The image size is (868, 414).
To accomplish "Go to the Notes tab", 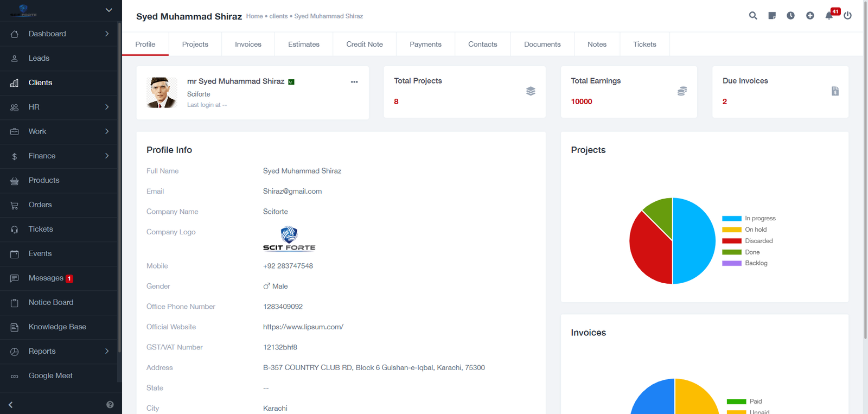I will pos(597,44).
